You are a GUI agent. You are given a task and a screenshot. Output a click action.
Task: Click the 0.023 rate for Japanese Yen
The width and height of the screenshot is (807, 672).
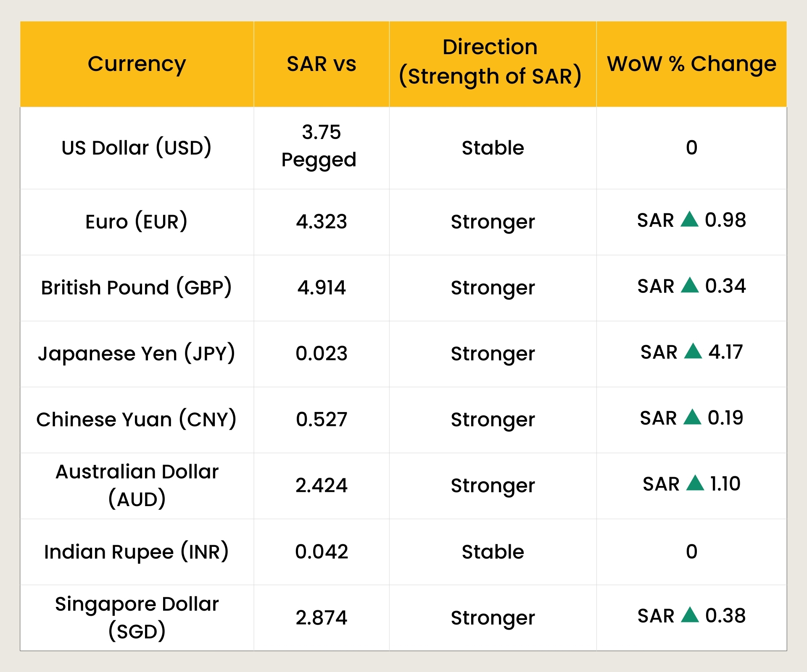321,353
